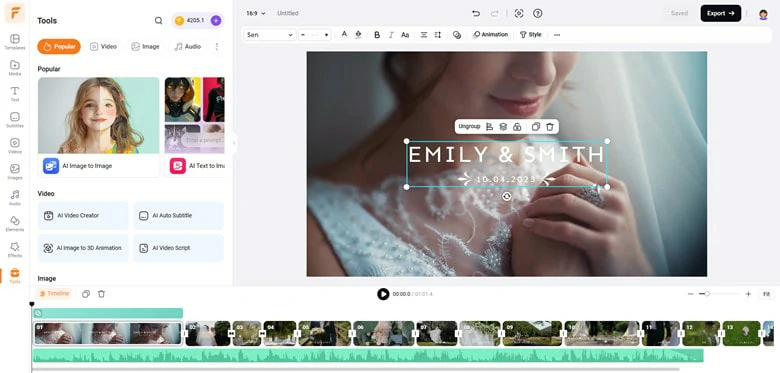Click the Export button
This screenshot has width=780, height=373.
(721, 13)
